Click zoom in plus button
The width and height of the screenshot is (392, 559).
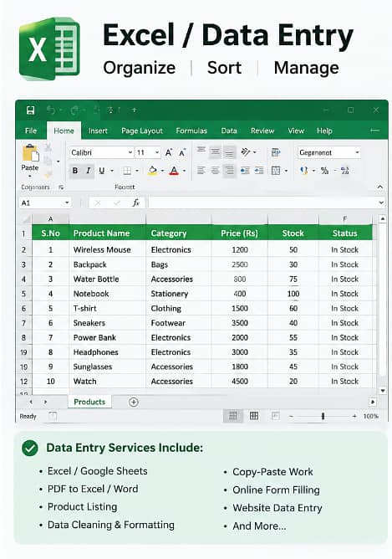click(354, 416)
